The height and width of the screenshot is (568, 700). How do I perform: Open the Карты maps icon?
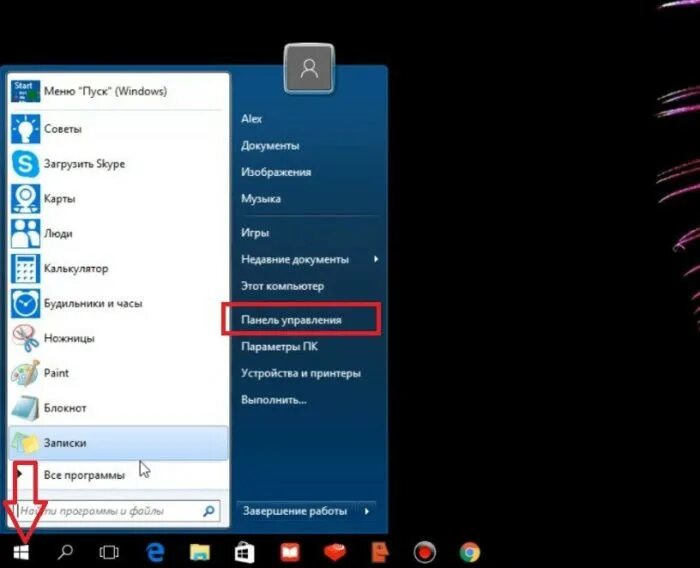25,198
